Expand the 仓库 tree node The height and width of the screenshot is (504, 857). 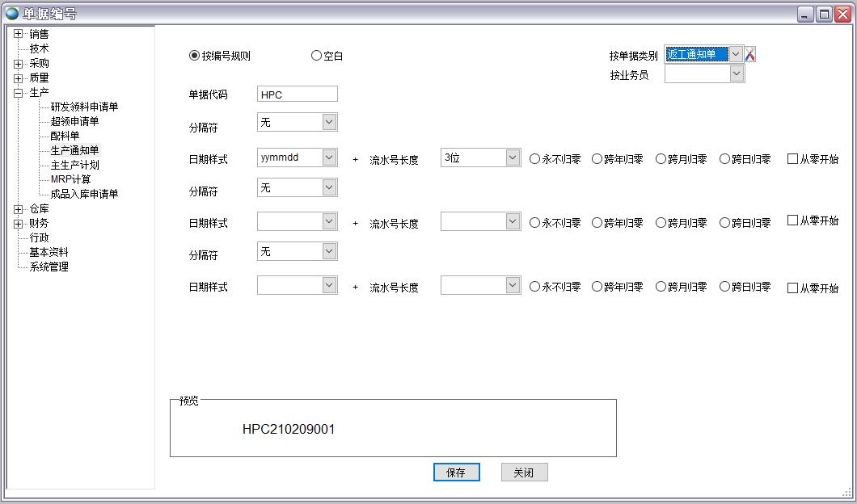click(17, 208)
